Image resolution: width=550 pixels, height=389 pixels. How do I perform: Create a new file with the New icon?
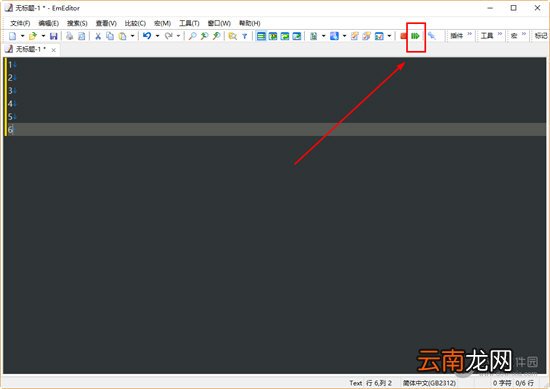point(13,36)
